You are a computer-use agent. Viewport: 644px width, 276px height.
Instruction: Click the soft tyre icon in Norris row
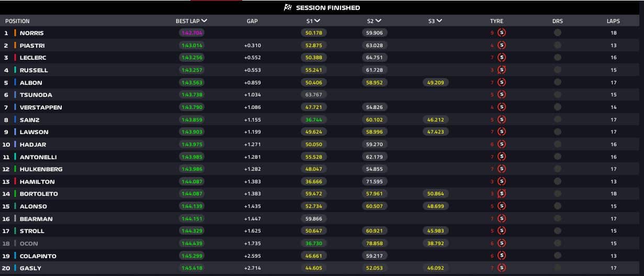pyautogui.click(x=502, y=32)
